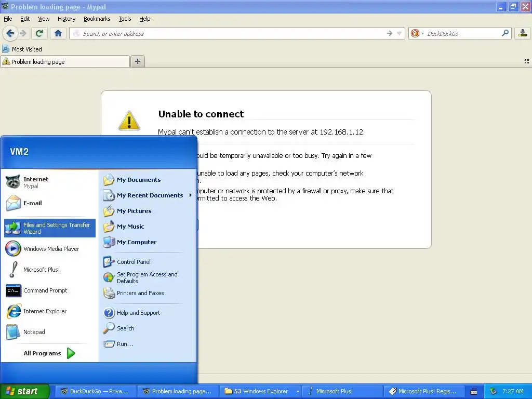Open the Edit menu
The width and height of the screenshot is (532, 399).
25,19
